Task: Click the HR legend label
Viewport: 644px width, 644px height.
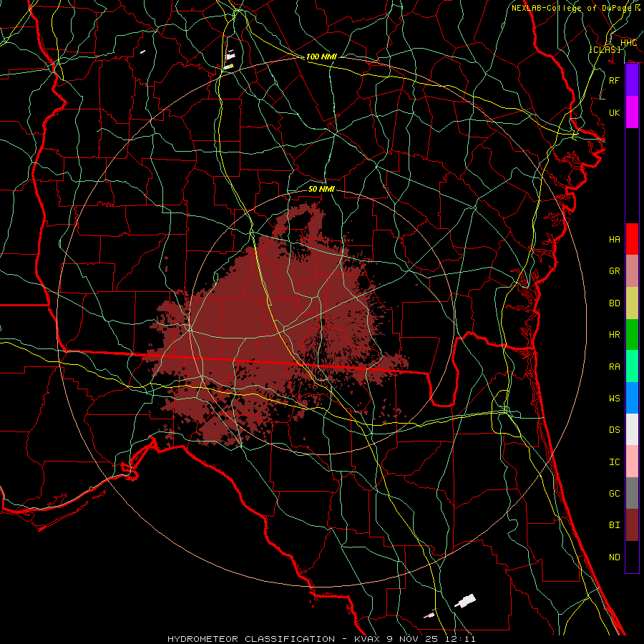Action: (x=615, y=335)
